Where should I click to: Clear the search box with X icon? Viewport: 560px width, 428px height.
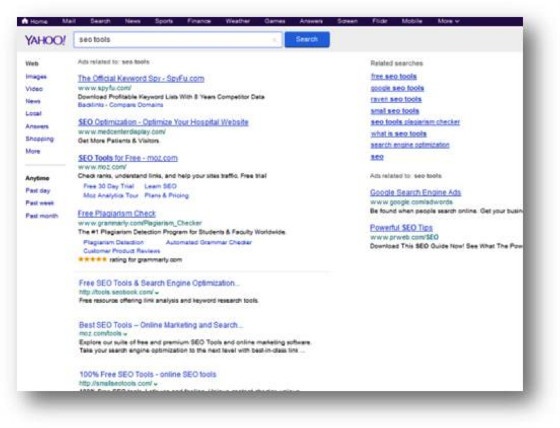click(x=274, y=40)
